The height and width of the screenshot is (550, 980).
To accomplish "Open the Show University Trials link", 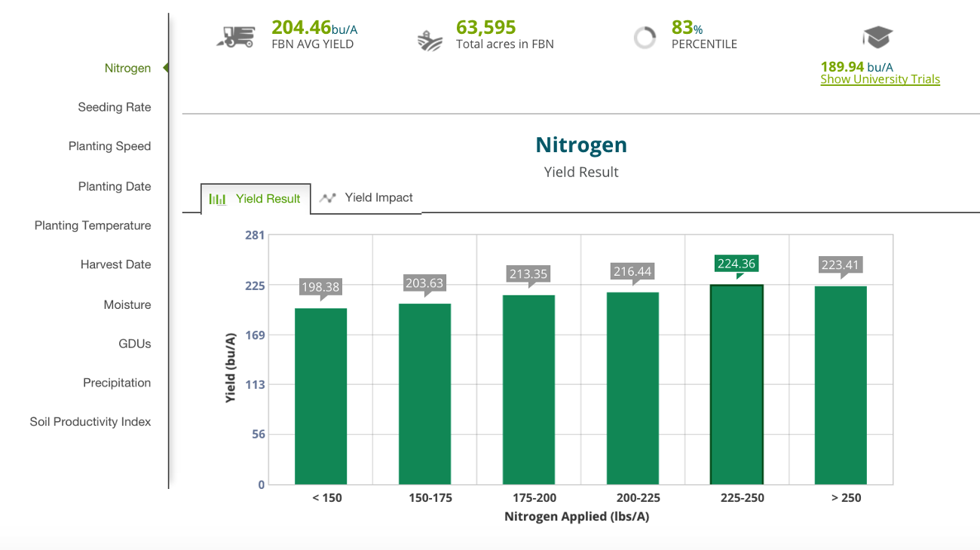I will [x=880, y=79].
